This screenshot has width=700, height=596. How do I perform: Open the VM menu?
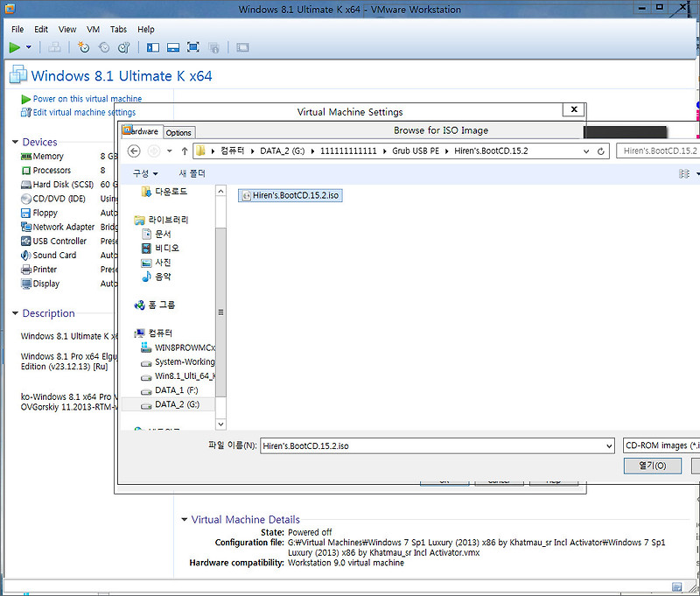(93, 30)
